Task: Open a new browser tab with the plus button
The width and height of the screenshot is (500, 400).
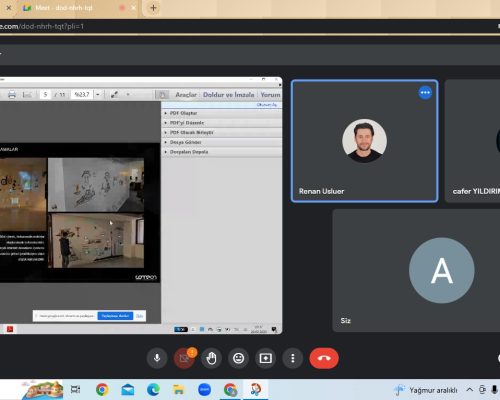Action: coord(153,8)
